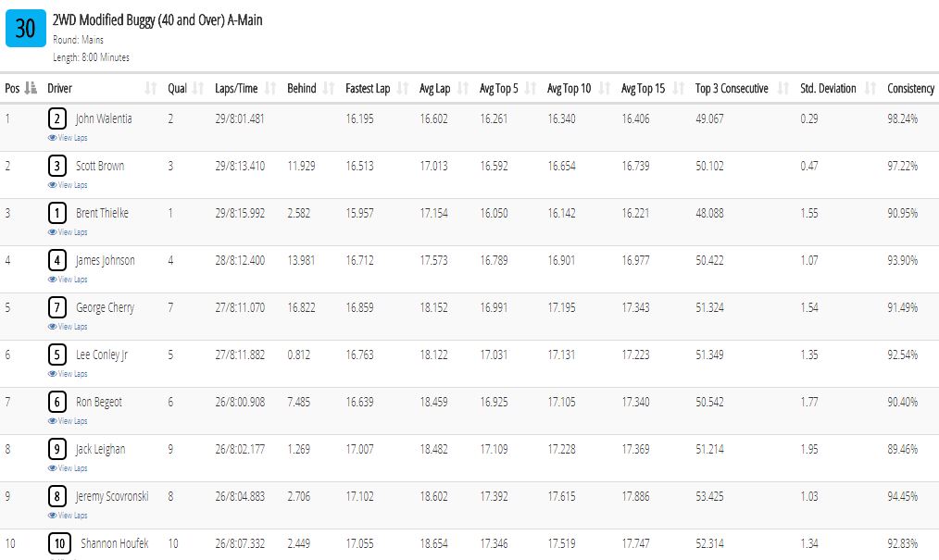This screenshot has width=939, height=560.
Task: Click car number 8 badge for Jeremy Scovronski
Action: coord(56,496)
